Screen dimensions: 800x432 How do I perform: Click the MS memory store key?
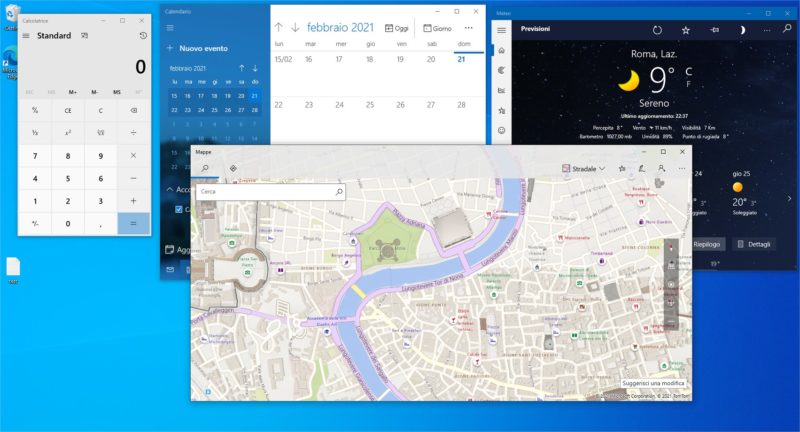[117, 92]
